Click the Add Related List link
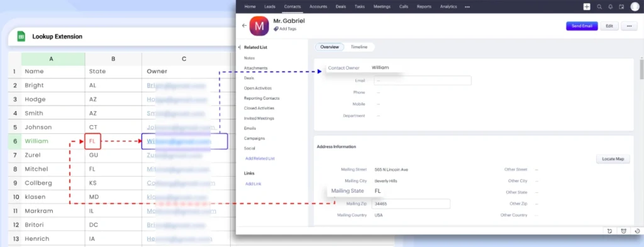 point(260,158)
